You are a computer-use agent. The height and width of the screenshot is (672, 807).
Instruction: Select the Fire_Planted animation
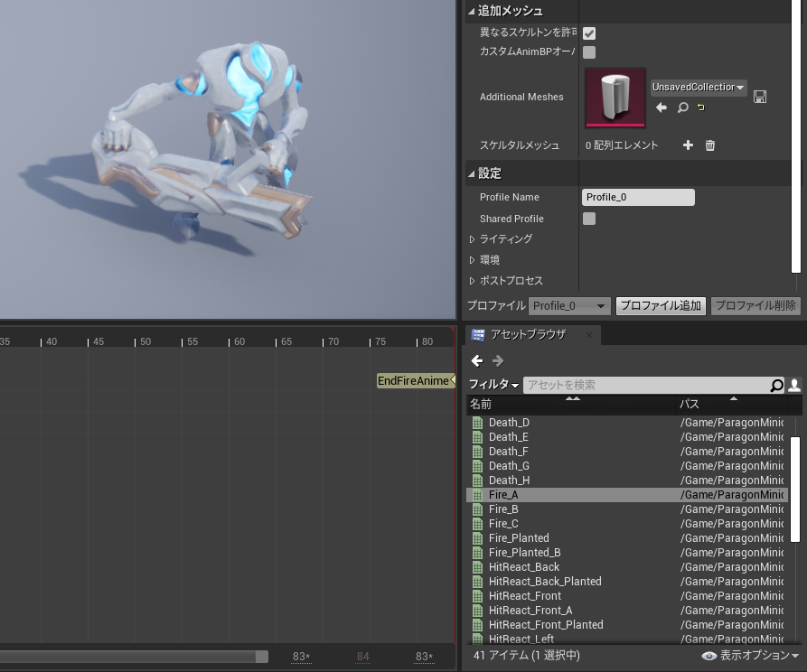tap(627, 538)
